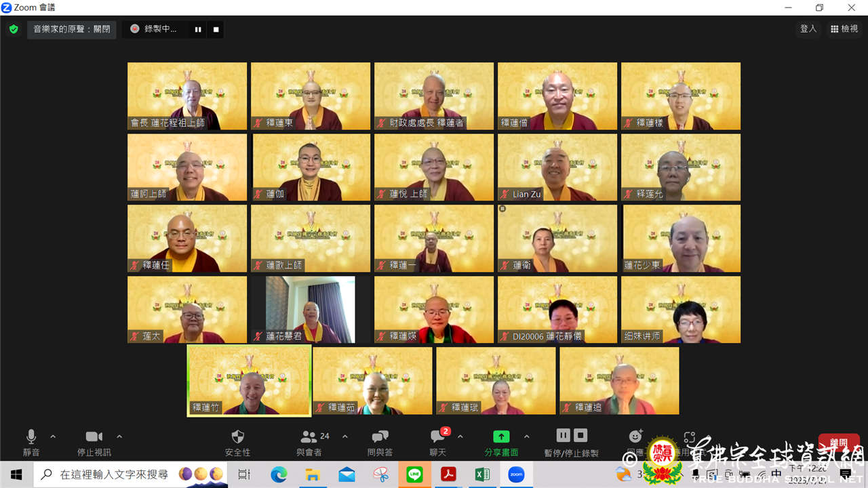The height and width of the screenshot is (488, 868).
Task: Mute the microphone (靜音)
Action: (x=31, y=436)
